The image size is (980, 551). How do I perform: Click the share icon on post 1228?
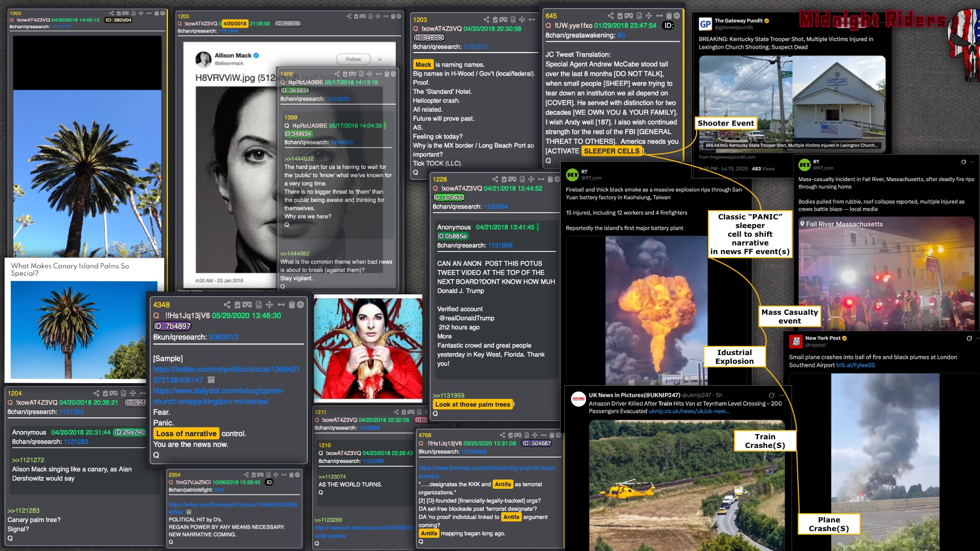tap(495, 179)
